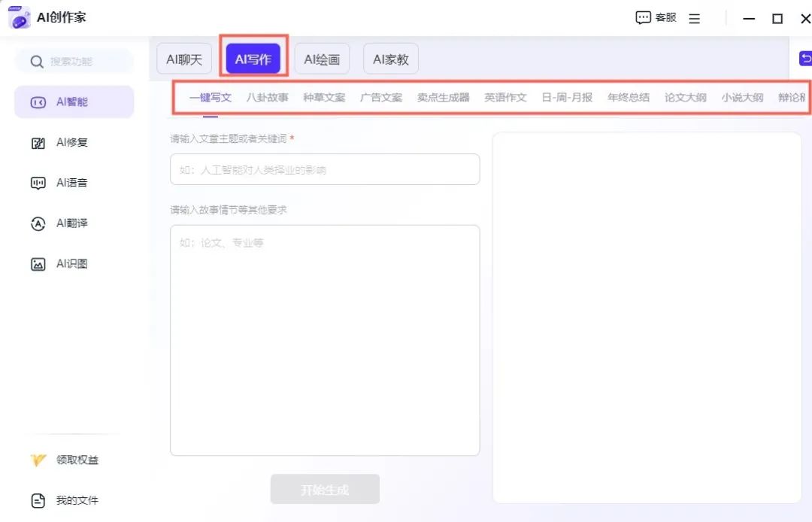Select the AI智能 tool in the sidebar
Viewport: 812px width, 522px height.
73,102
